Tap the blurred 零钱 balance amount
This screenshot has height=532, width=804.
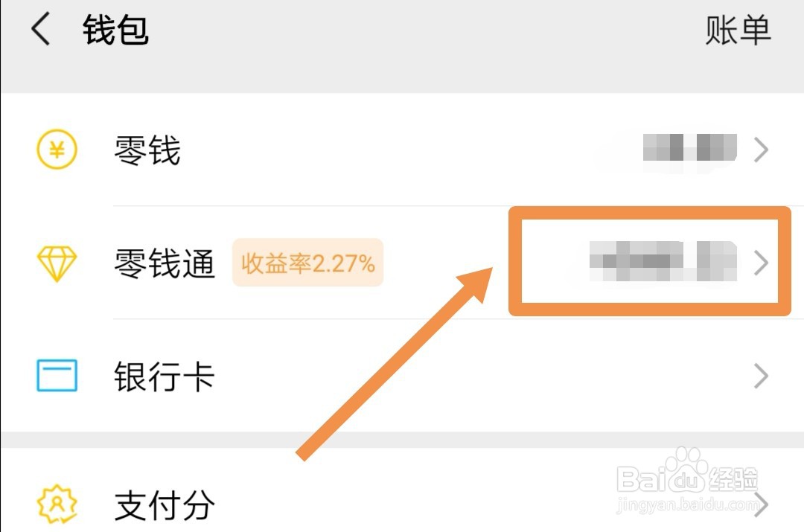[689, 148]
